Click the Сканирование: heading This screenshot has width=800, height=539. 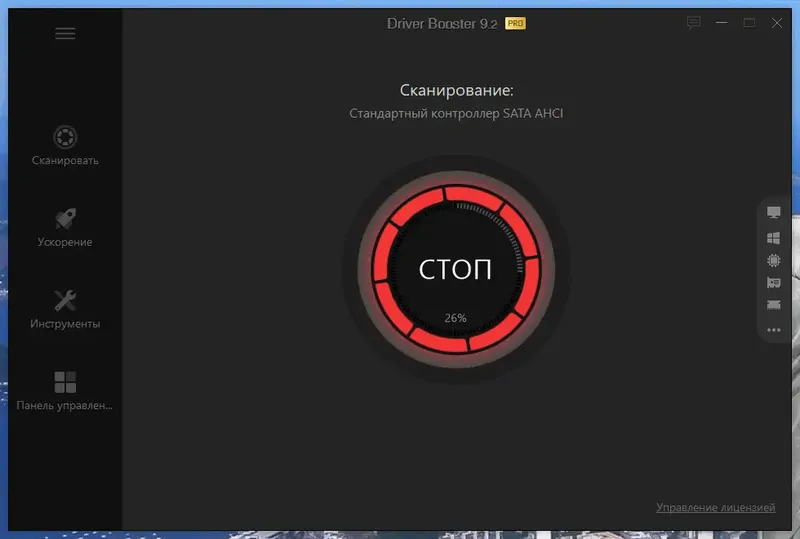(457, 90)
